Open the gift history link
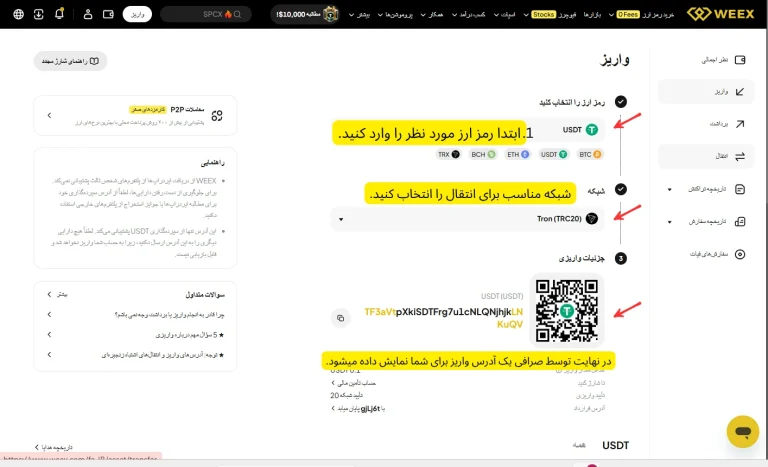 pyautogui.click(x=54, y=447)
